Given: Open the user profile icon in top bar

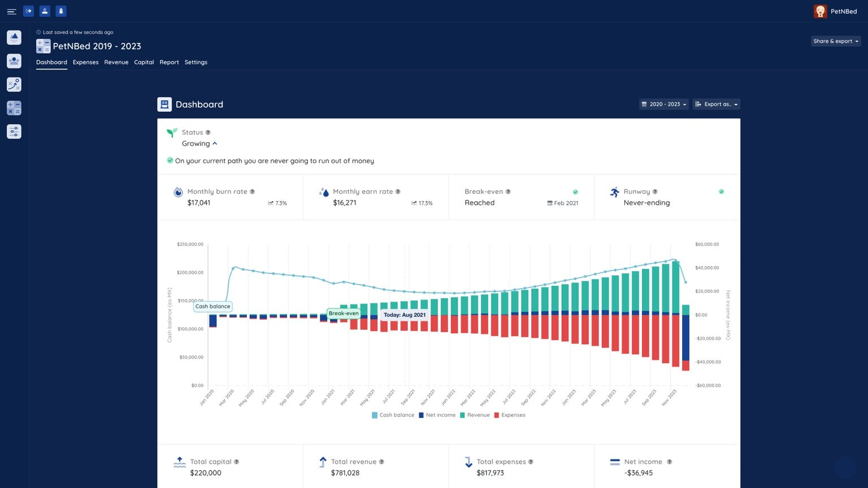Looking at the screenshot, I should click(45, 11).
